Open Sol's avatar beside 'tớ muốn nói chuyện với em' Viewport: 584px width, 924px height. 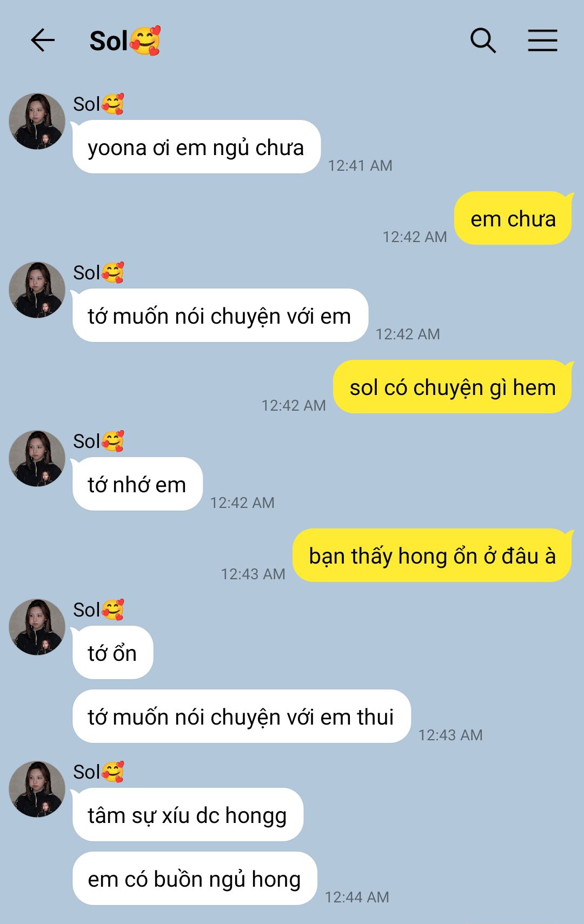(x=37, y=290)
